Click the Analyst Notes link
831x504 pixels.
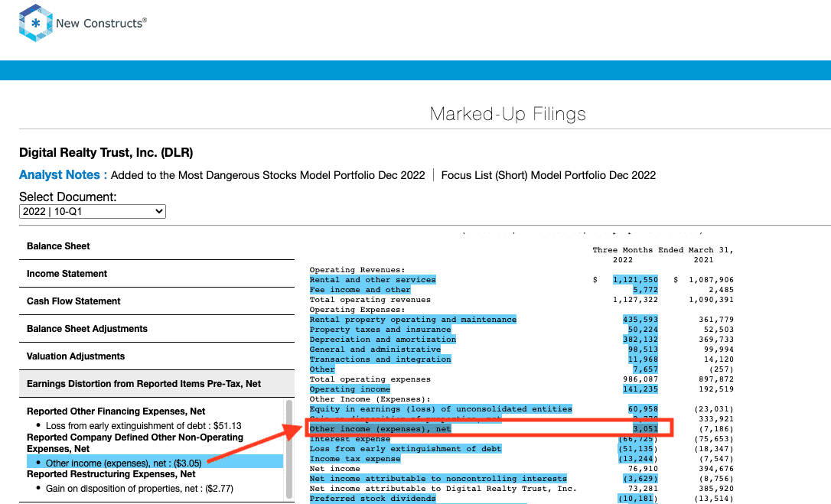(63, 175)
